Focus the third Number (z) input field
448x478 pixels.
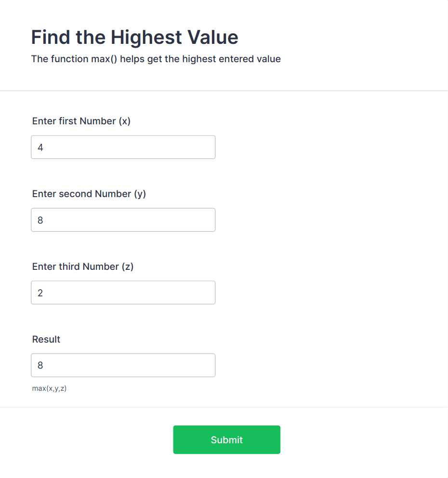[123, 292]
